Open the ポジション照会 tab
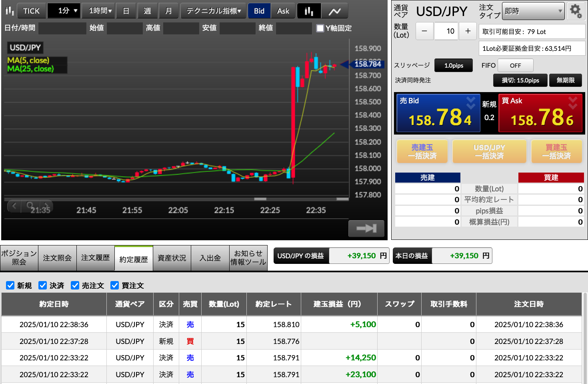The height and width of the screenshot is (384, 588). tap(19, 258)
